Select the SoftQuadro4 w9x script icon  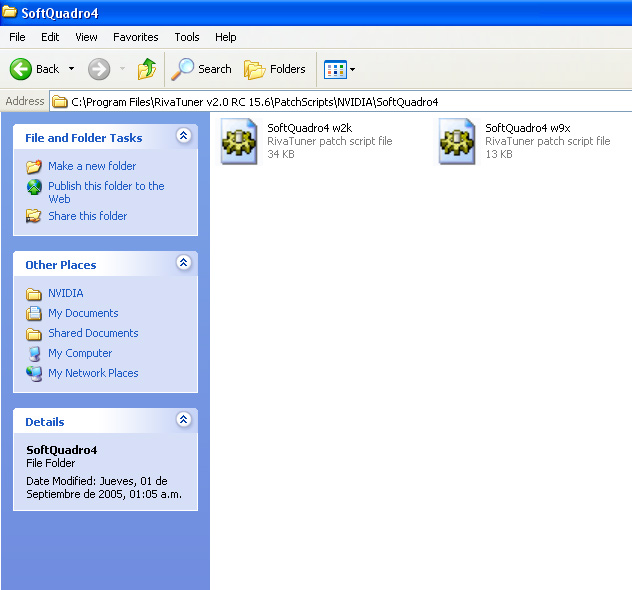(457, 141)
